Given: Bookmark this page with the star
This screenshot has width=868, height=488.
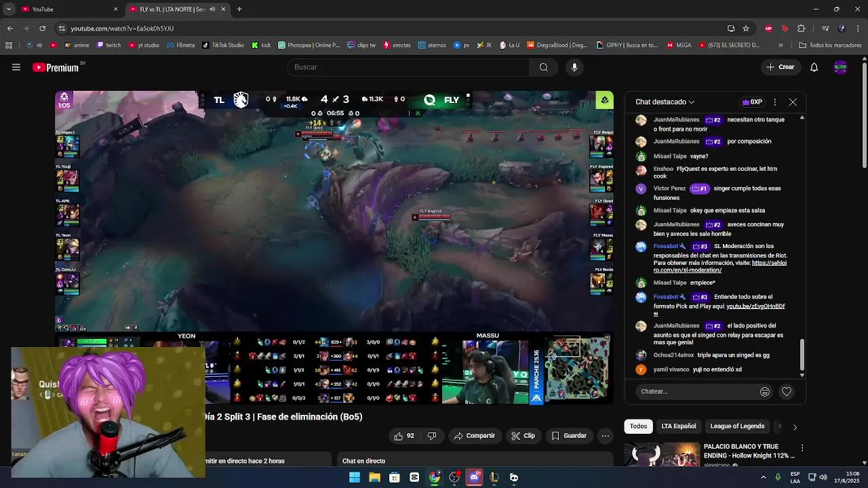Looking at the screenshot, I should [x=746, y=28].
